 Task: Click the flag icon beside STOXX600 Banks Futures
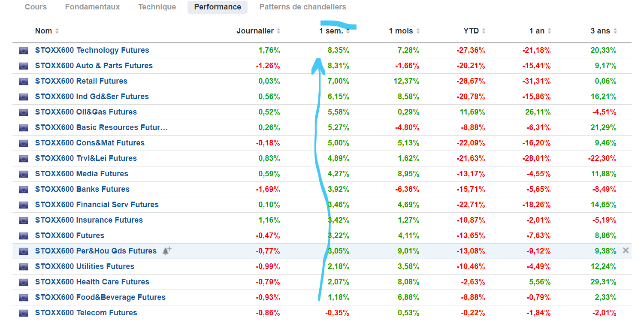coord(24,190)
